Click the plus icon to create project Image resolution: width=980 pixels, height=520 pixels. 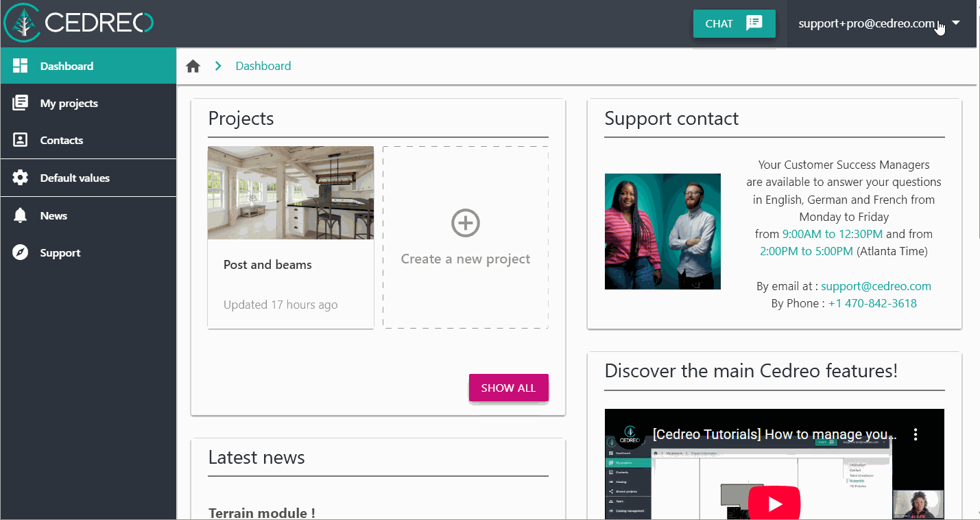coord(466,223)
